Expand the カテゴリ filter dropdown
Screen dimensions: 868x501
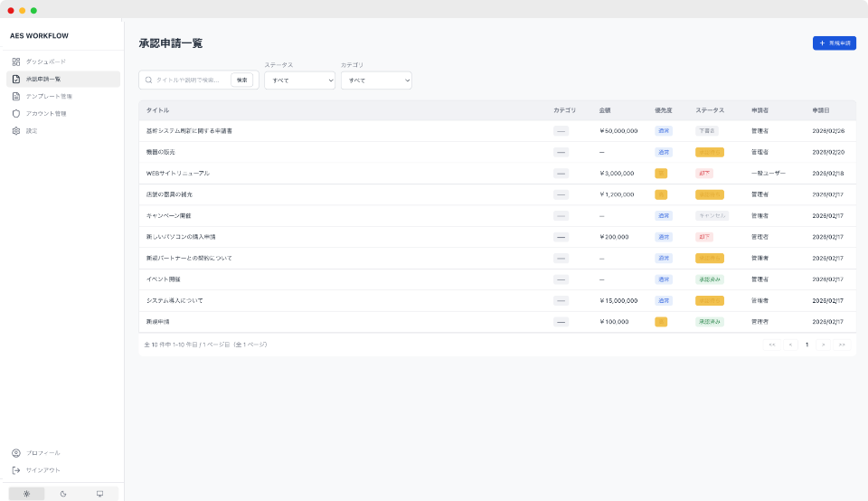[375, 80]
